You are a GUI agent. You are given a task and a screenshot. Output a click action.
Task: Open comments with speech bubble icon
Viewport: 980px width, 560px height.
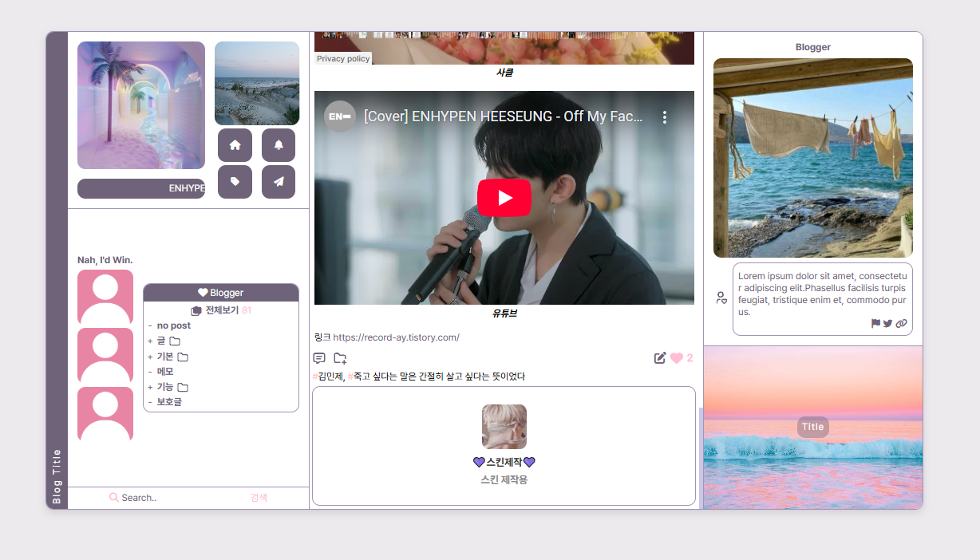319,358
